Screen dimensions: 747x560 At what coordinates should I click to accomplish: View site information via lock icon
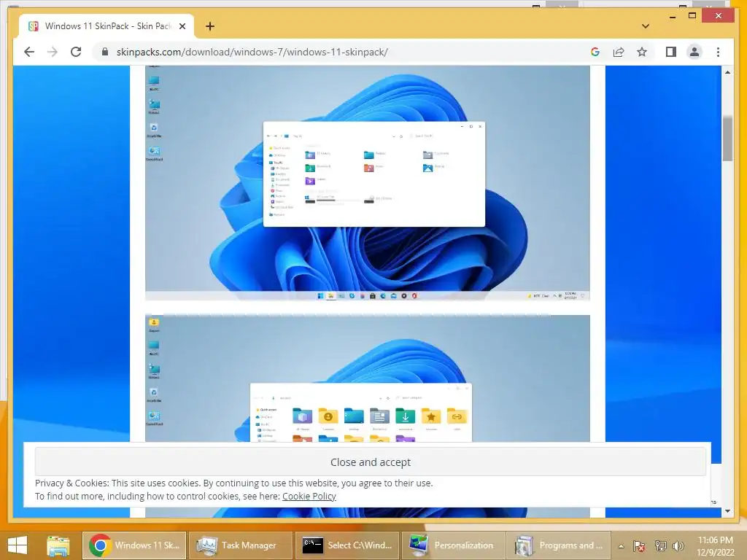coord(105,52)
